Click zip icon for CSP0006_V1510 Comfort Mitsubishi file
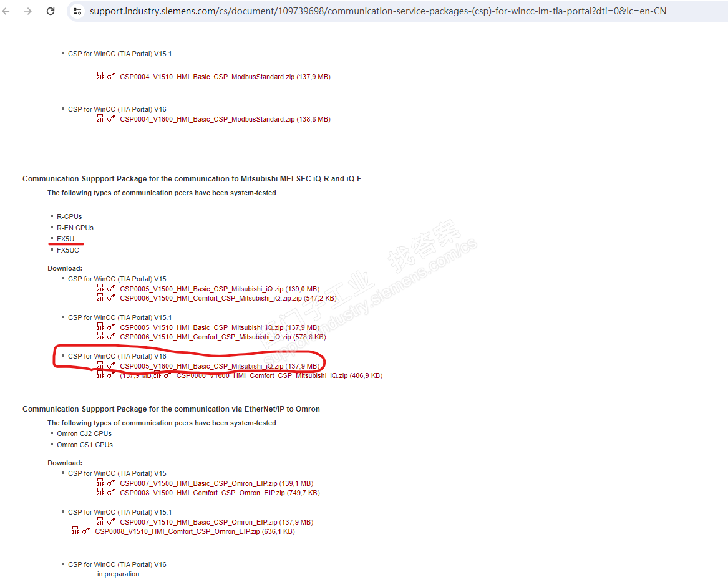 click(100, 336)
